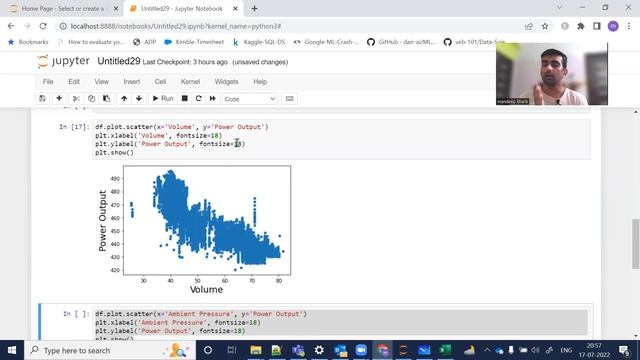Open the View menu
Screen dimensions: 640x360
pos(102,82)
